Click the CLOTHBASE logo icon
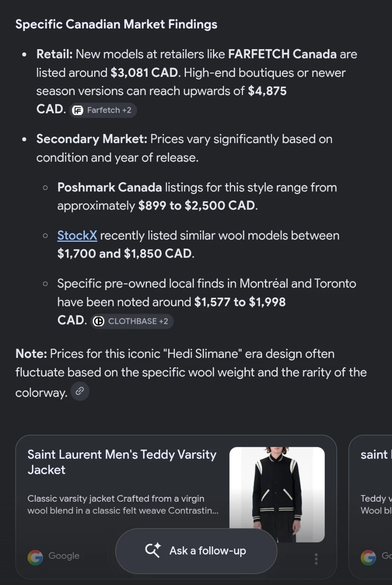This screenshot has height=585, width=392. click(x=99, y=321)
